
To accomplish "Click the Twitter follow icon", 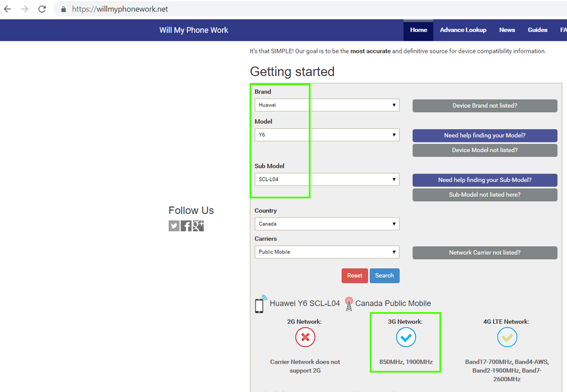I will [x=174, y=226].
